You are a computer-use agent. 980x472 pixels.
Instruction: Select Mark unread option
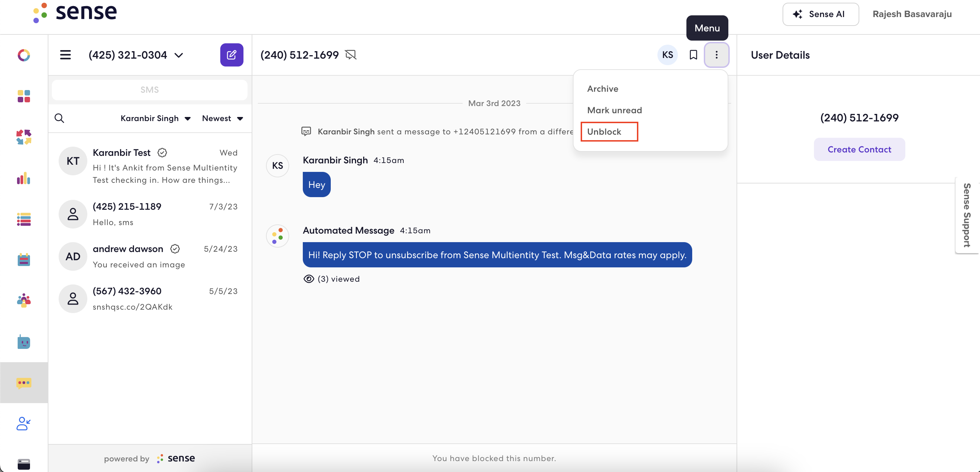tap(614, 110)
